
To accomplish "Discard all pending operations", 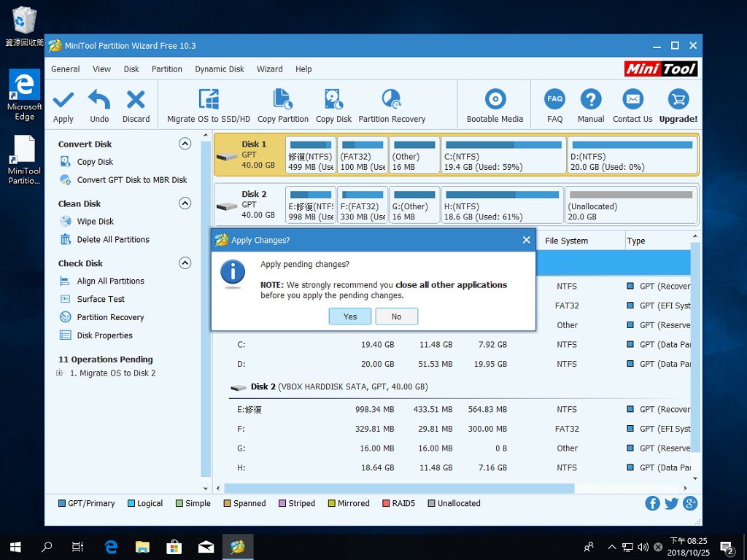I will point(136,106).
